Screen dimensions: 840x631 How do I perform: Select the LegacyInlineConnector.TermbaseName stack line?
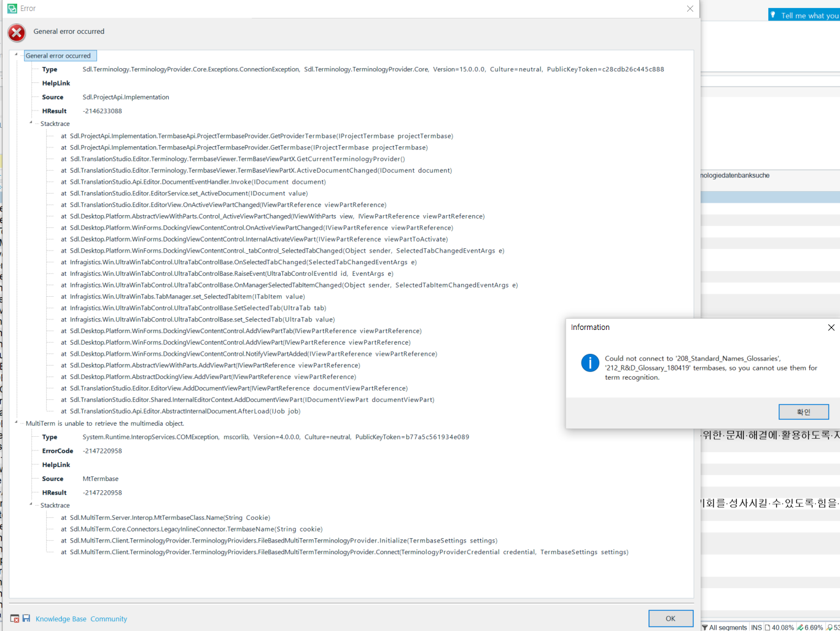(192, 529)
